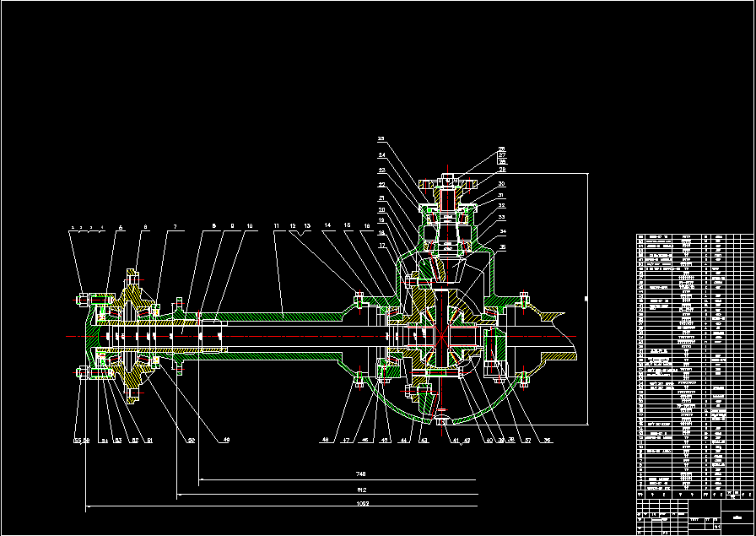Select part callout number 7
The height and width of the screenshot is (536, 756).
[x=175, y=226]
